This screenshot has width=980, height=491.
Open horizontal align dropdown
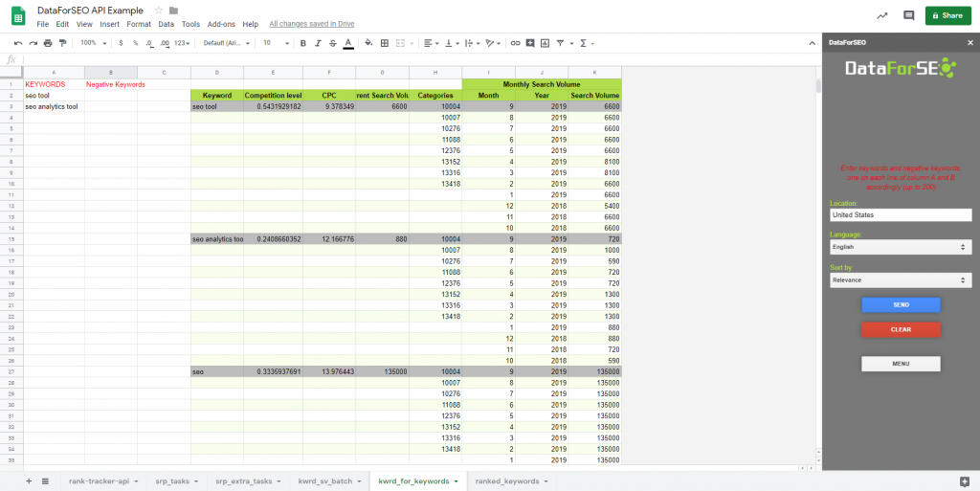[x=431, y=43]
